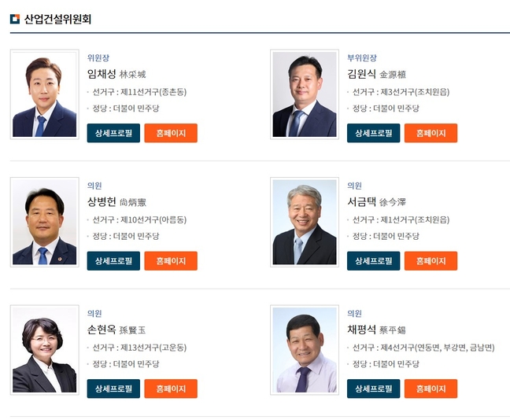The width and height of the screenshot is (510, 420).
Task: Click 서금택's 상세프로필 button
Action: [x=373, y=261]
